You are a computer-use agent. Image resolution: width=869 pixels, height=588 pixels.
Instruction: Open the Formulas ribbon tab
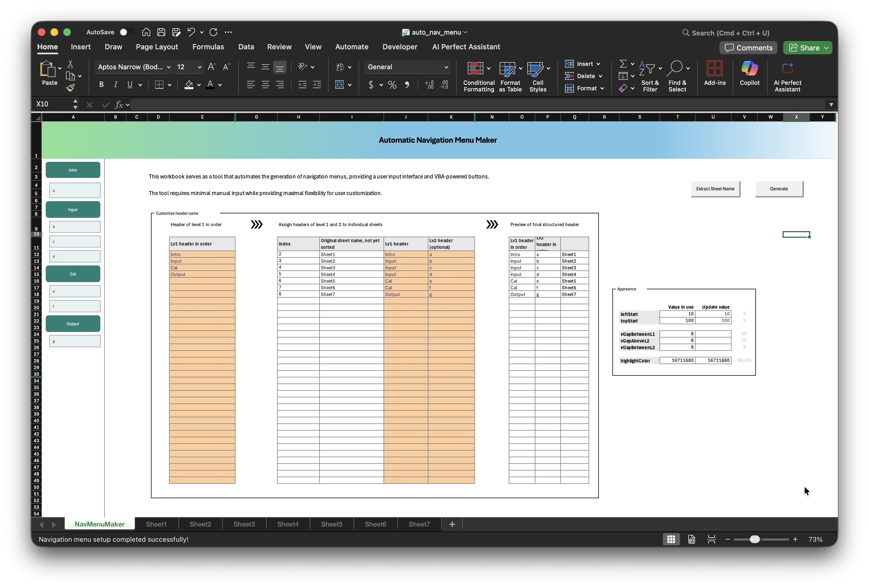click(x=208, y=47)
